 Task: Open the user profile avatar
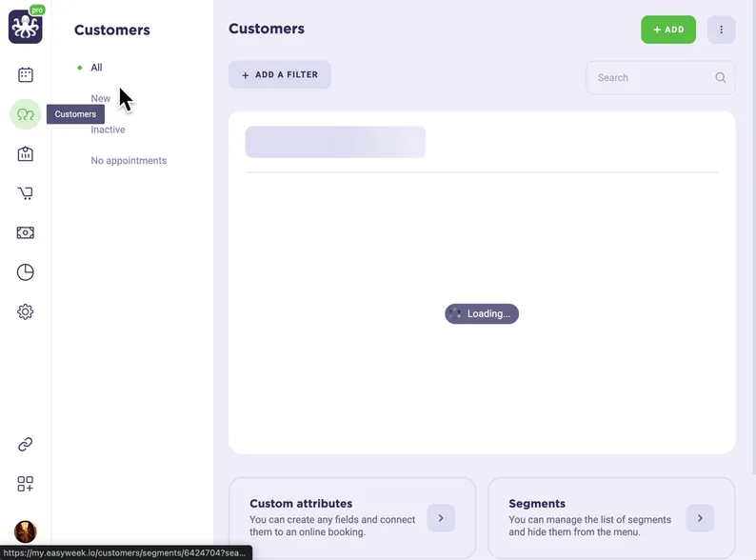(26, 532)
